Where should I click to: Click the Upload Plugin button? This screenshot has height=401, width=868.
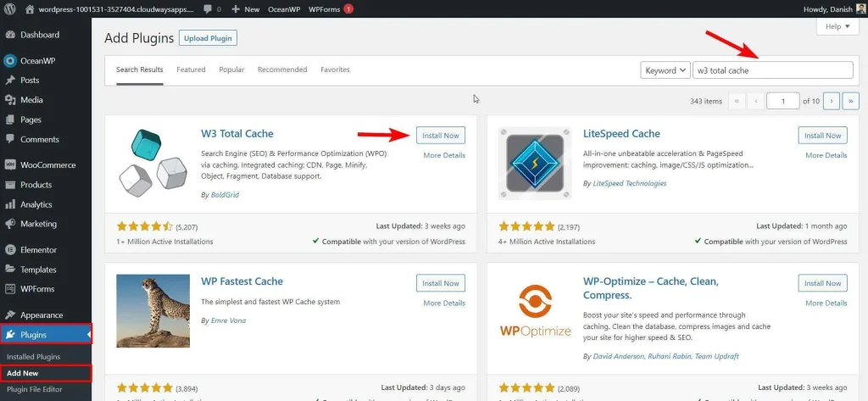tap(209, 38)
